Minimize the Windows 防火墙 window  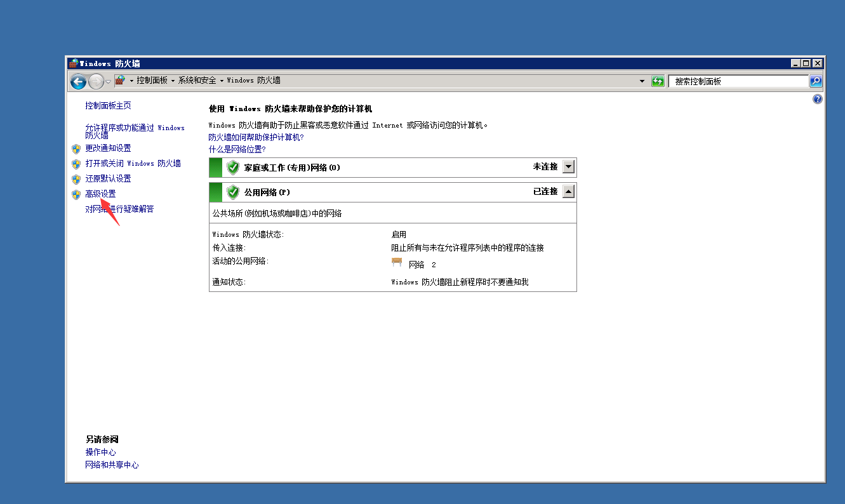tap(796, 63)
